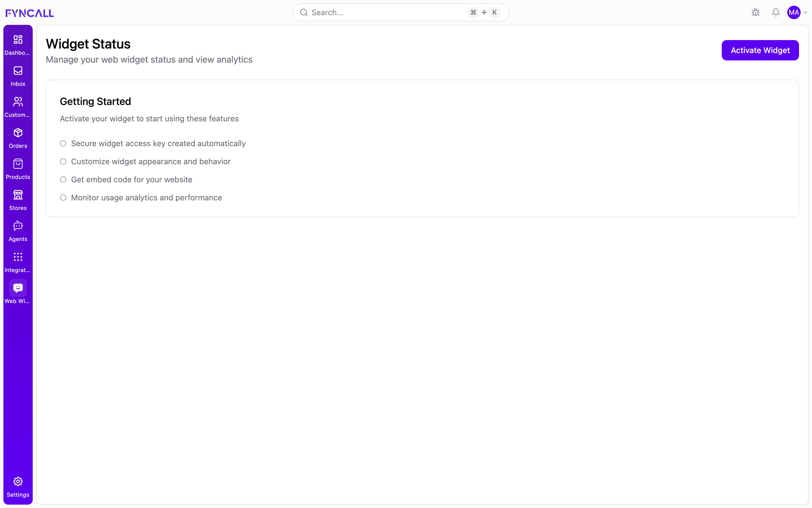The image size is (812, 508).
Task: Click the Fyncall logo
Action: click(x=30, y=13)
